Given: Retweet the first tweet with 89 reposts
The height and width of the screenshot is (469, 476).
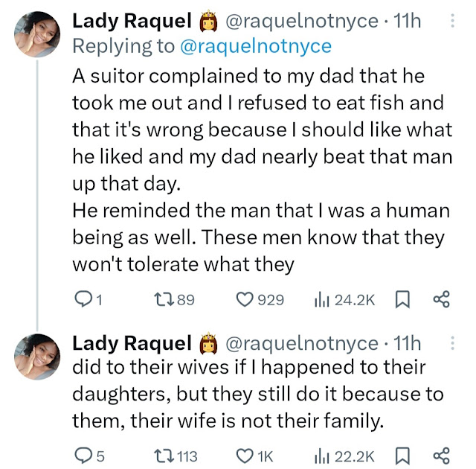Looking at the screenshot, I should [161, 299].
